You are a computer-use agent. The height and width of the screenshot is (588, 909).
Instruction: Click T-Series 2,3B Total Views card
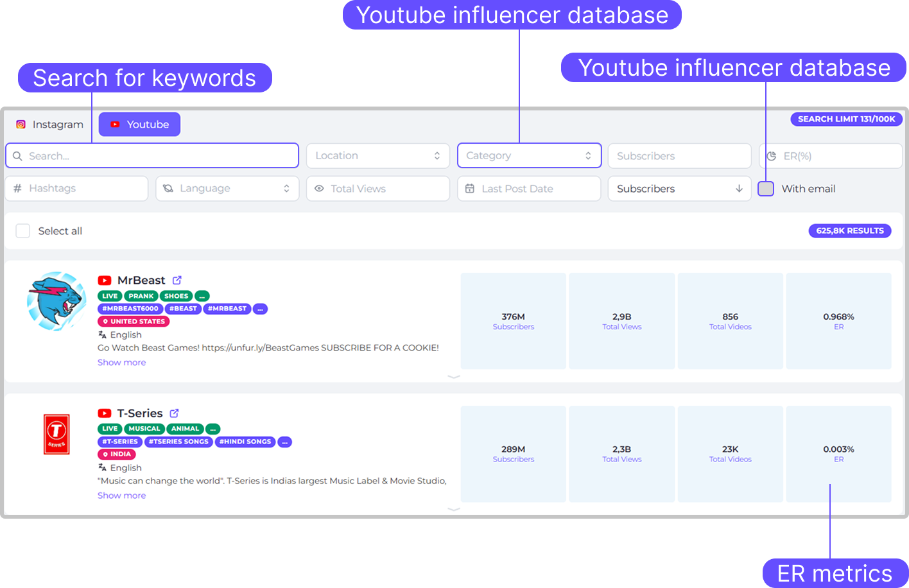coord(622,454)
